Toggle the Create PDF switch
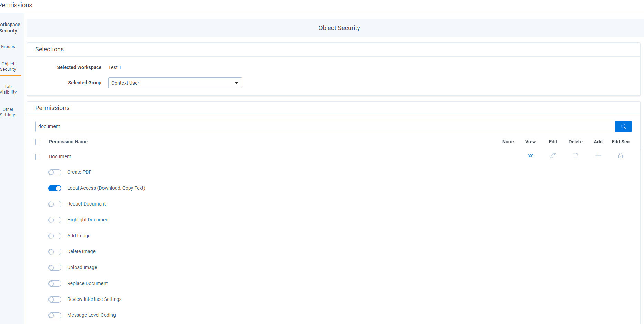 click(55, 172)
